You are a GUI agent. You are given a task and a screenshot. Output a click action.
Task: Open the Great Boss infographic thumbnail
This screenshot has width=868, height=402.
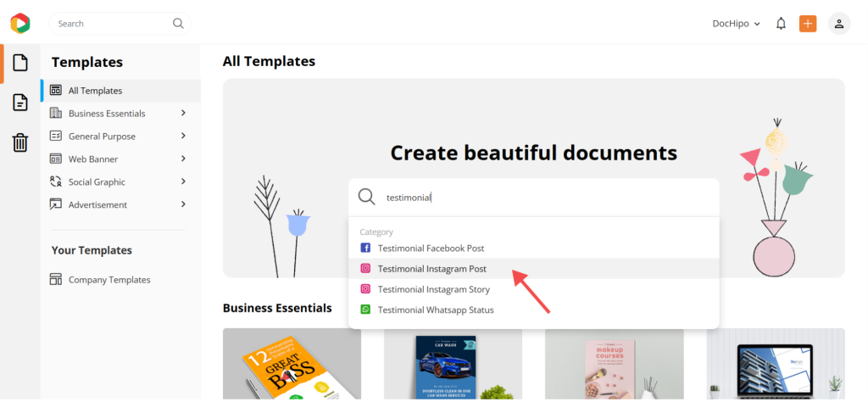click(x=292, y=364)
